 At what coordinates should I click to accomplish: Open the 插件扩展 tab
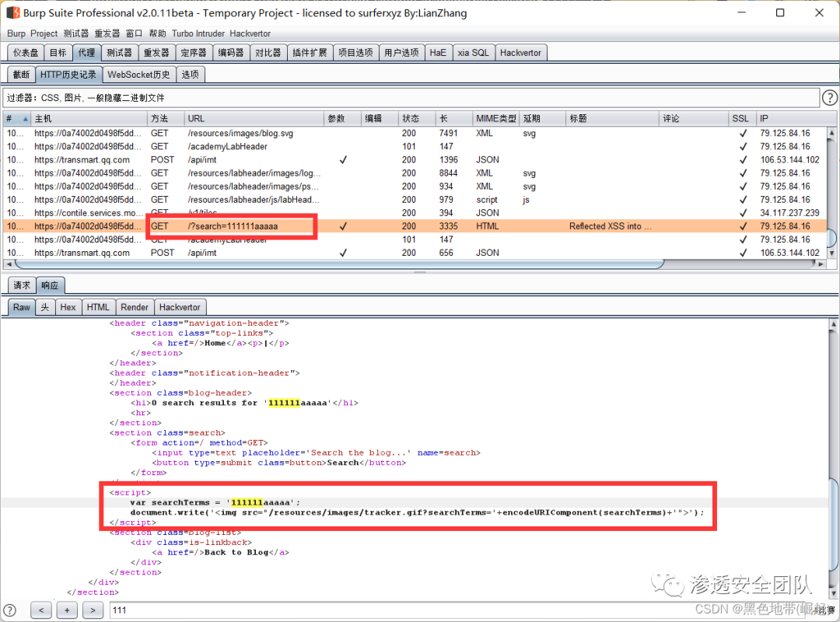[310, 53]
